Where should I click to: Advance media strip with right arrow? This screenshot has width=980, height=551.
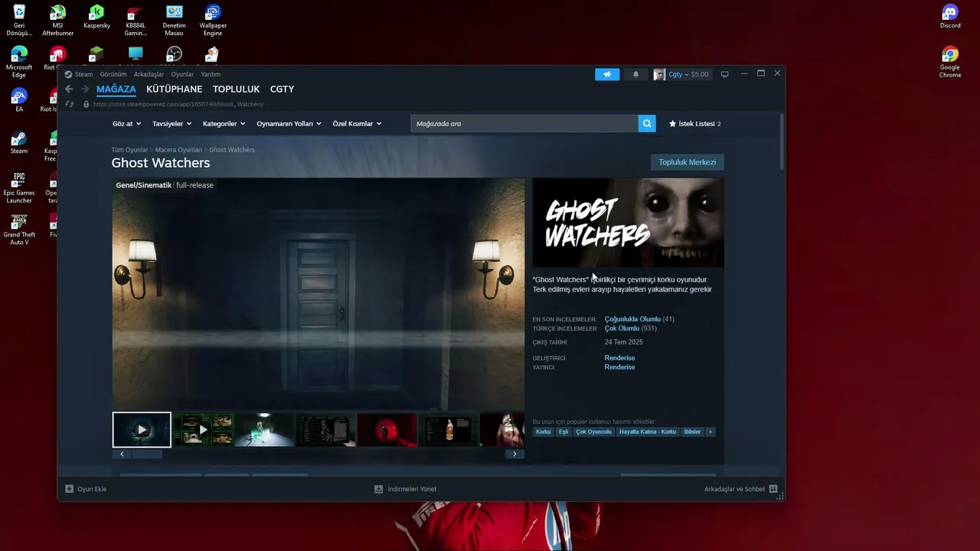514,454
